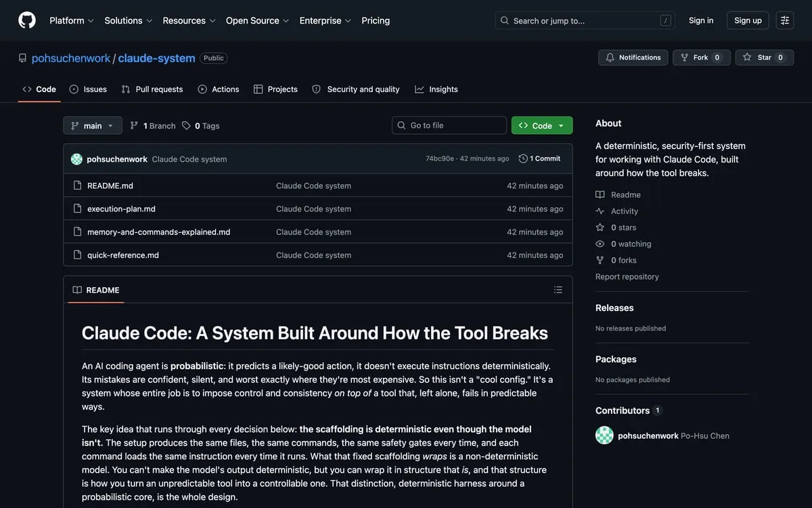Screen dimensions: 812x508
Task: Open commit 74bc90e link
Action: click(x=440, y=158)
